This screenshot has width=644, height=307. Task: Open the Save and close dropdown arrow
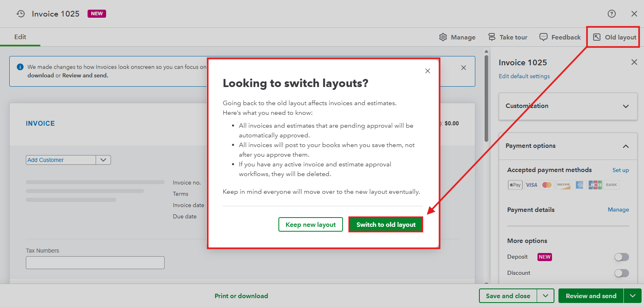click(x=546, y=296)
